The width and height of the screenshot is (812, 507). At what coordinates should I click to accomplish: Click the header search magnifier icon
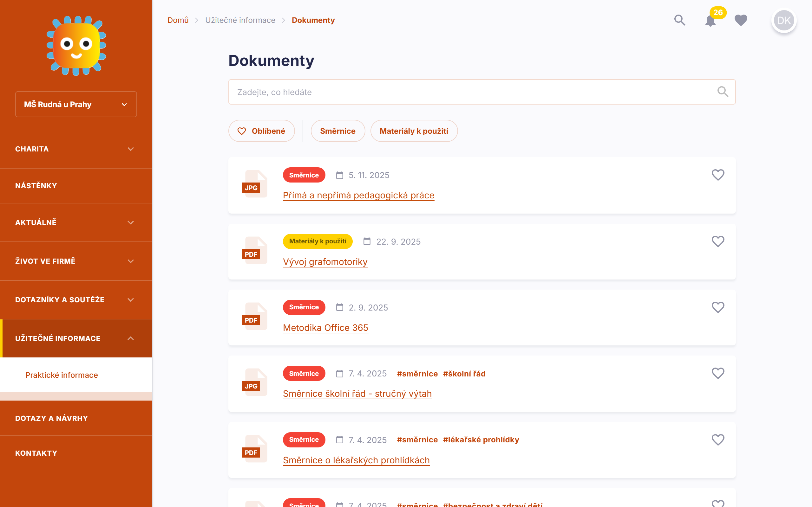(679, 20)
